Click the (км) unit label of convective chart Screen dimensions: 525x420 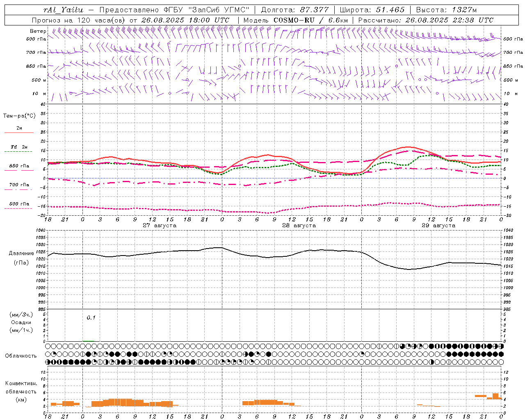21,399
